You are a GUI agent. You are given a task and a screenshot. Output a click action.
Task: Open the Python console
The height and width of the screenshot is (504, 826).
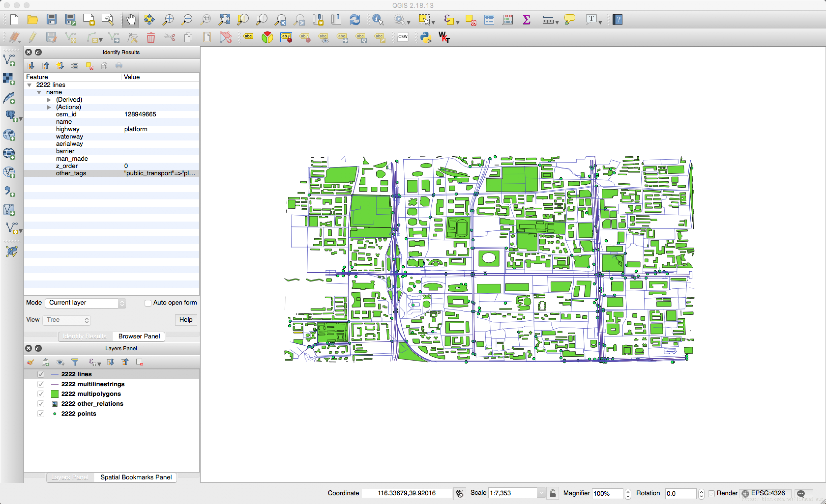click(426, 37)
